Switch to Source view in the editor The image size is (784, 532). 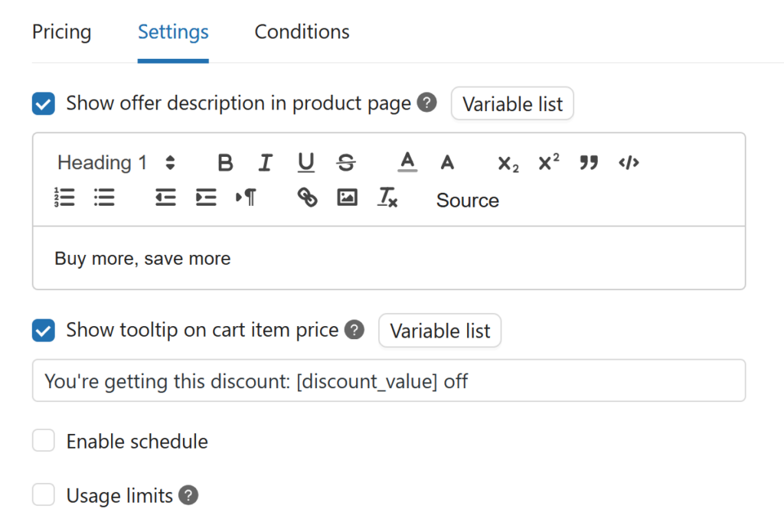click(467, 200)
